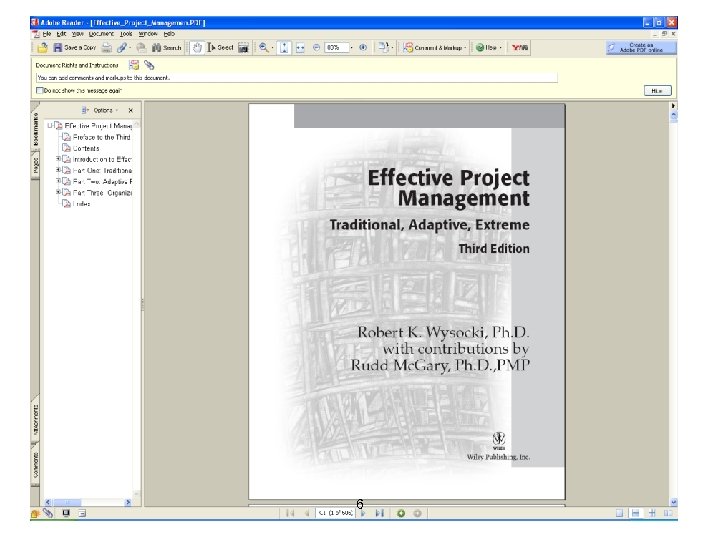The image size is (720, 540).
Task: Open the Comment & Markup dropdown
Action: tap(434, 47)
